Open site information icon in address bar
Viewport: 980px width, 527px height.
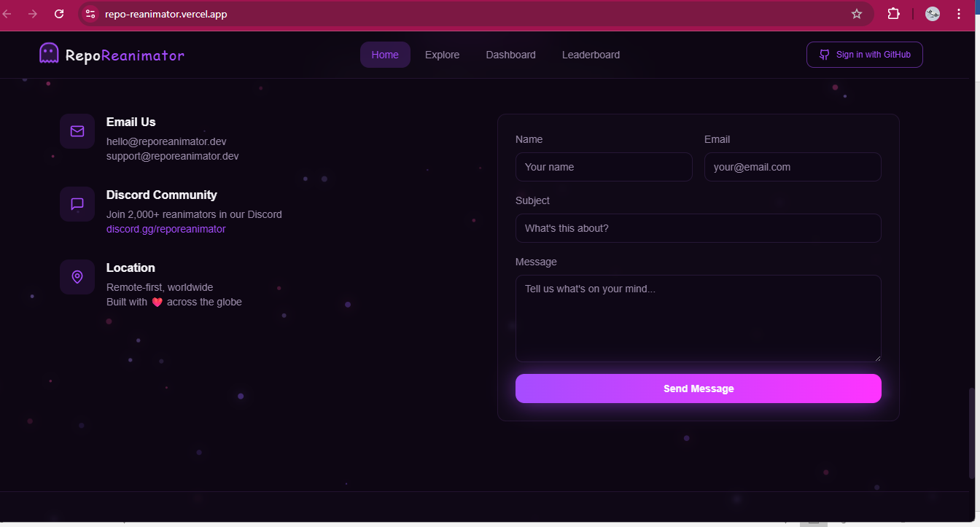click(90, 14)
